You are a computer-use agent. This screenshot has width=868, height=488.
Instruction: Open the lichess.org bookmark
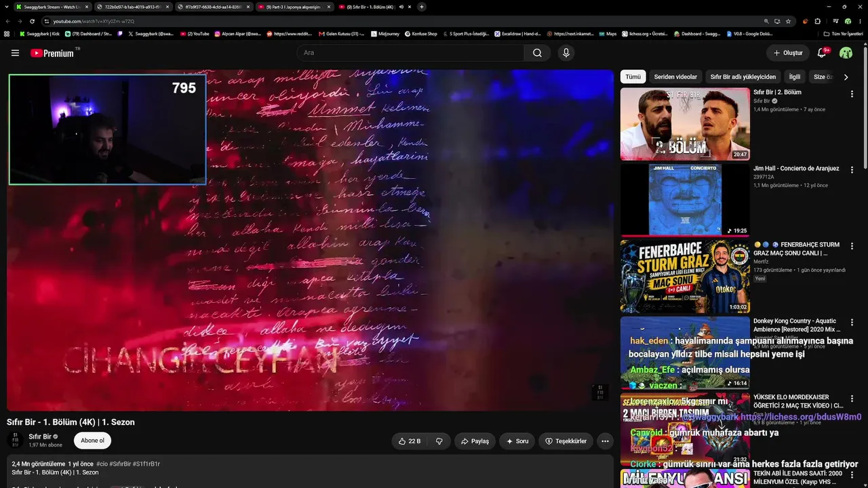(x=645, y=33)
